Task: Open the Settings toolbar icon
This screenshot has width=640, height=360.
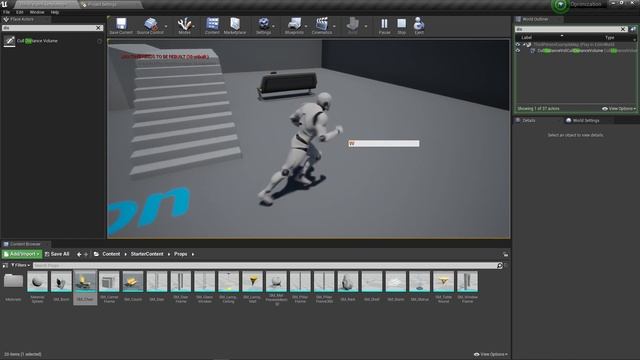Action: (x=263, y=26)
